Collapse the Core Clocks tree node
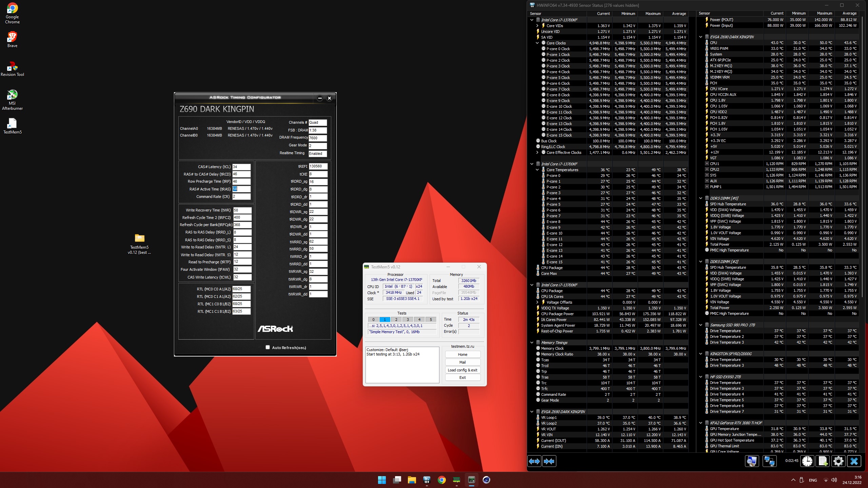This screenshot has height=488, width=868. [x=537, y=43]
